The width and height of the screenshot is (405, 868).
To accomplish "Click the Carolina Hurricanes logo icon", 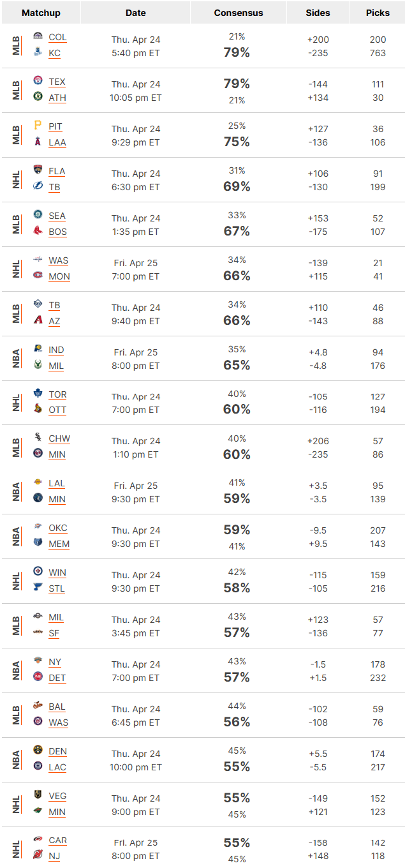I will [x=38, y=840].
